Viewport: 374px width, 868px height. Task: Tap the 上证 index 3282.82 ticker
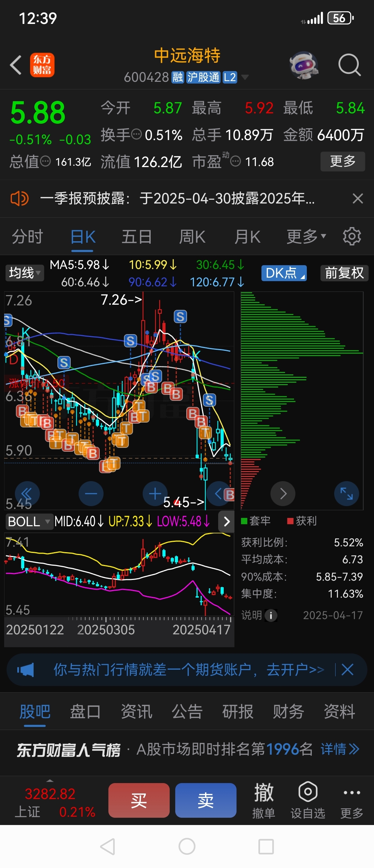pos(50,793)
